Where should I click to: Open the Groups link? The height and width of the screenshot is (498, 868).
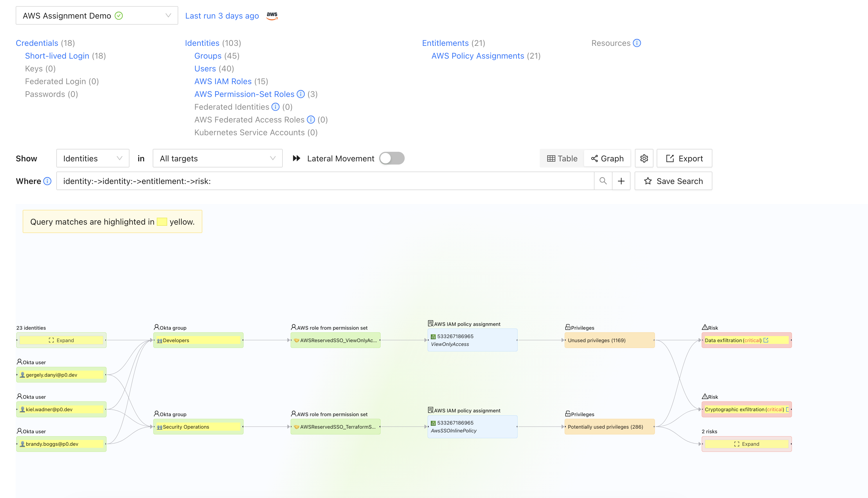(208, 56)
